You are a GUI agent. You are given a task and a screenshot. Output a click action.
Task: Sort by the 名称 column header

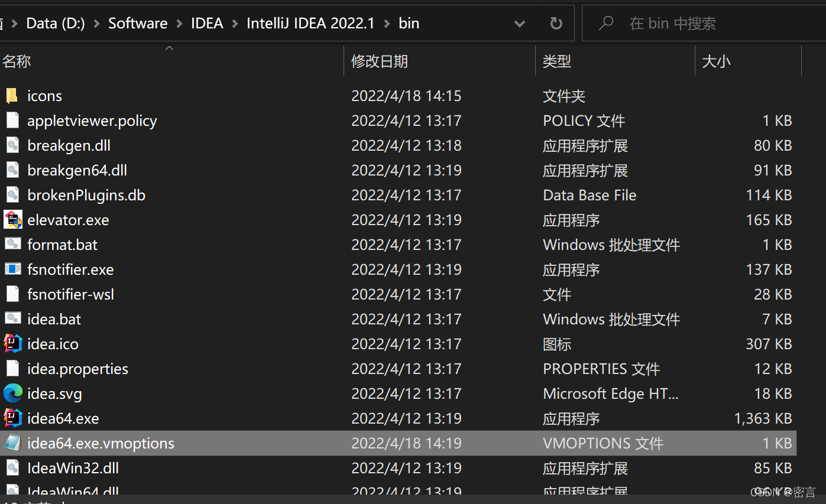[171, 61]
